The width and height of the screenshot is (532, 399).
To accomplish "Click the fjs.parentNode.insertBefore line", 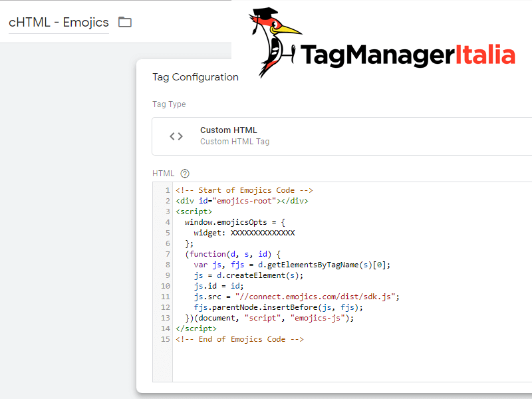I will point(278,307).
